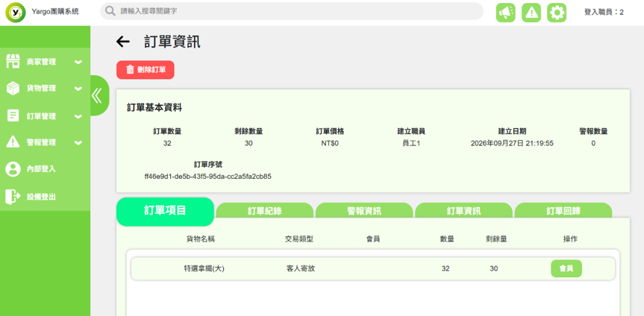Image resolution: width=644 pixels, height=316 pixels.
Task: Click the creation date 2026年09月27日 21:19:55
Action: coord(512,143)
